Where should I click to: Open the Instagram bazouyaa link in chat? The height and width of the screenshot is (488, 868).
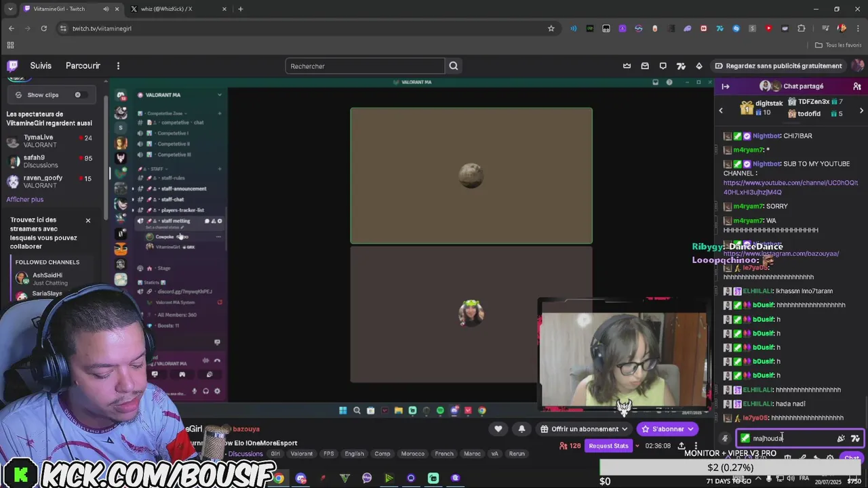(x=781, y=253)
